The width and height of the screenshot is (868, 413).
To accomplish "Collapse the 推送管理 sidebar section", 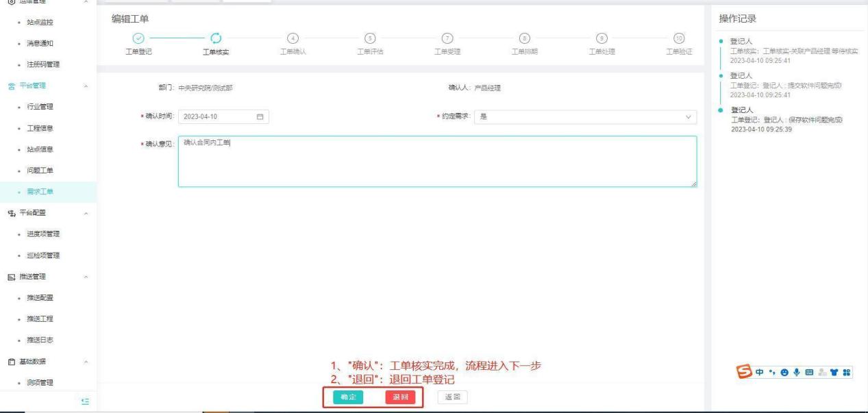I will 86,277.
